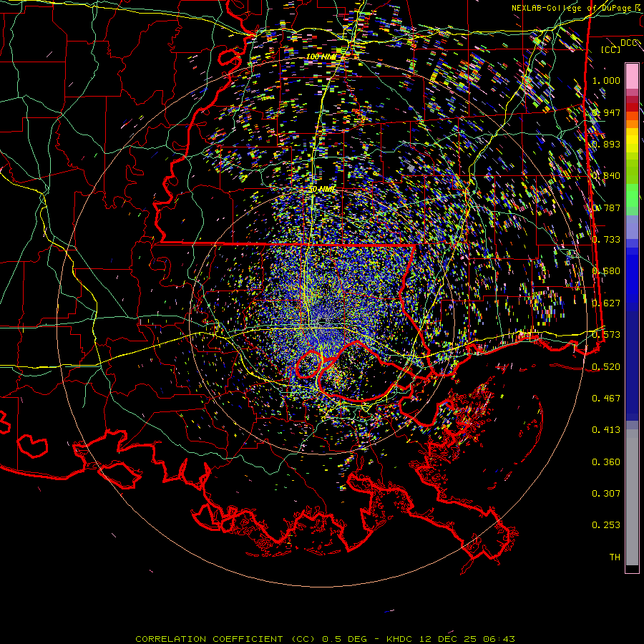
Task: Click the 50 NM range ring label
Action: pos(321,190)
